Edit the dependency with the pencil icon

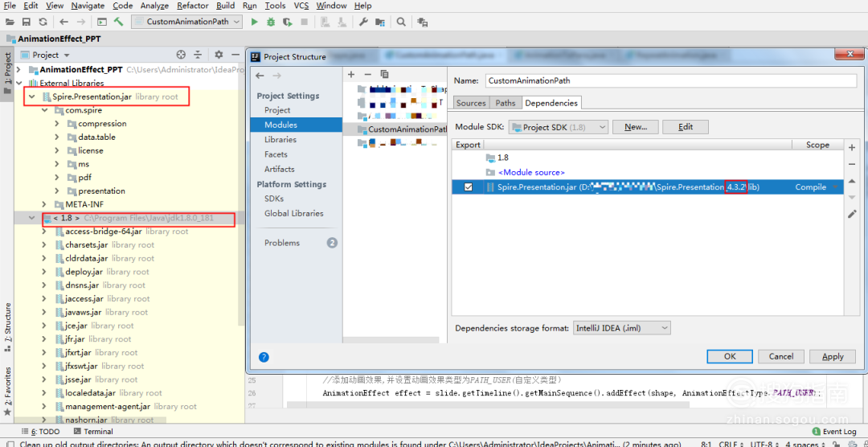pos(852,214)
